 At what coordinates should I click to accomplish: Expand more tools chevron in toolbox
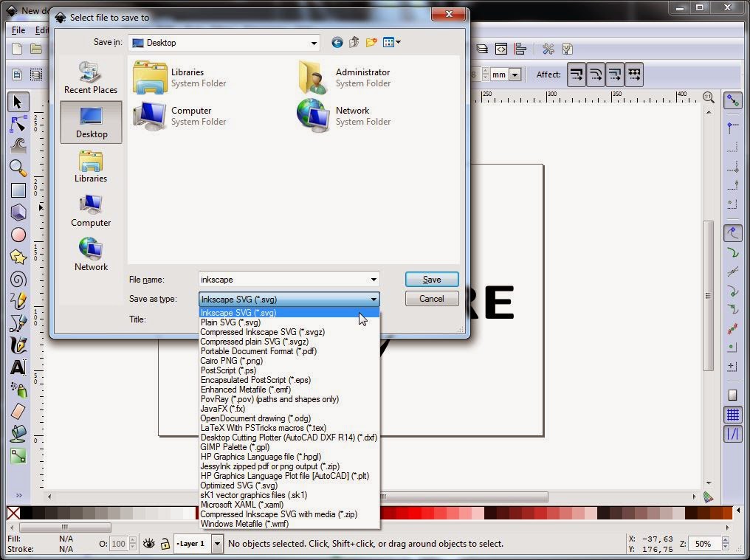click(18, 495)
